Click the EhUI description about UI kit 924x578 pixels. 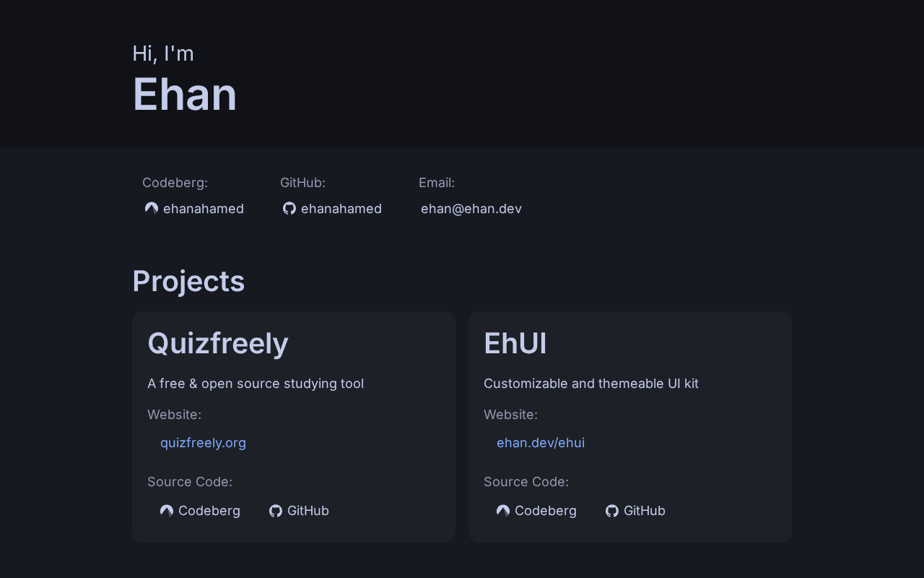tap(591, 384)
